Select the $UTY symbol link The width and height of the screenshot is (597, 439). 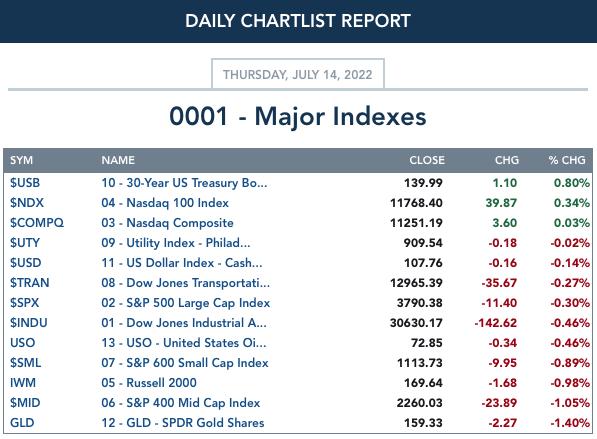click(x=25, y=243)
